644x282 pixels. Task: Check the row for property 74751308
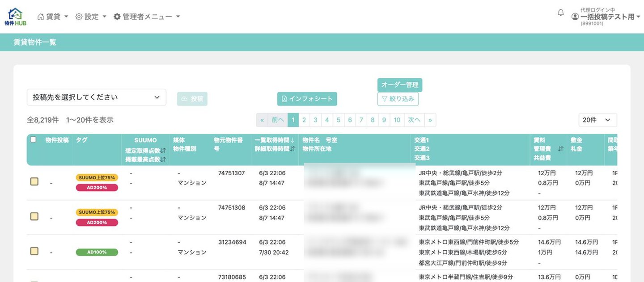pos(34,216)
